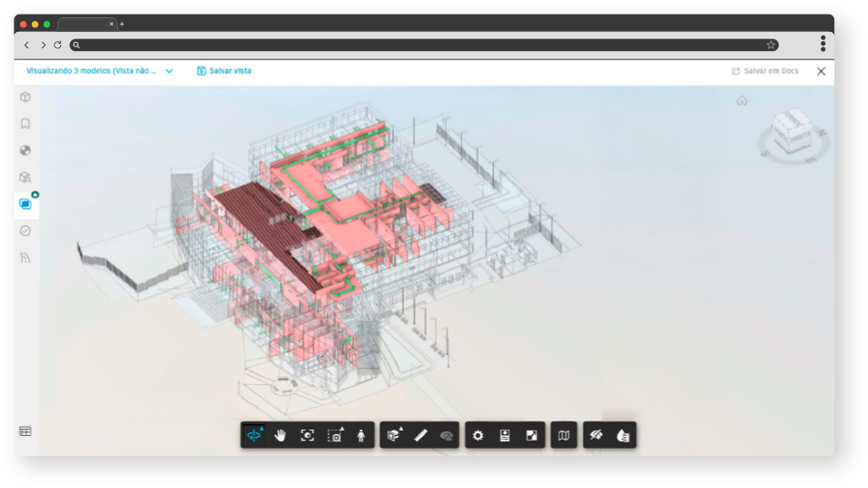Viewport: 868px width, 488px height.
Task: Select the Measure ruler tool
Action: coord(420,435)
